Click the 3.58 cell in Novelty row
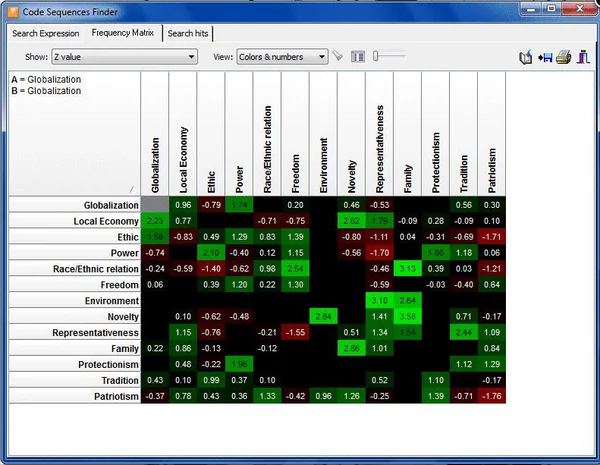 (408, 317)
